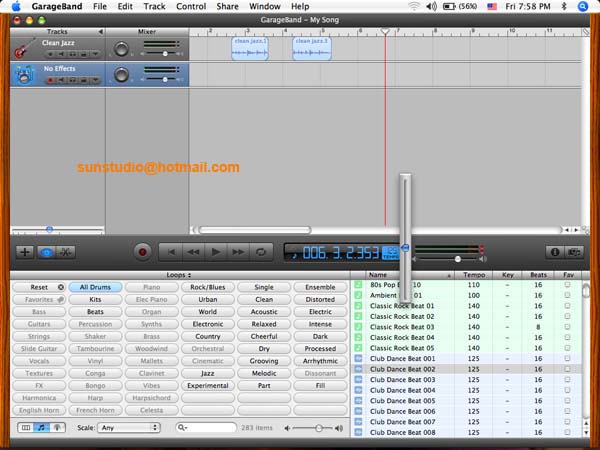Open the Share menu
This screenshot has width=600, height=450.
(227, 7)
